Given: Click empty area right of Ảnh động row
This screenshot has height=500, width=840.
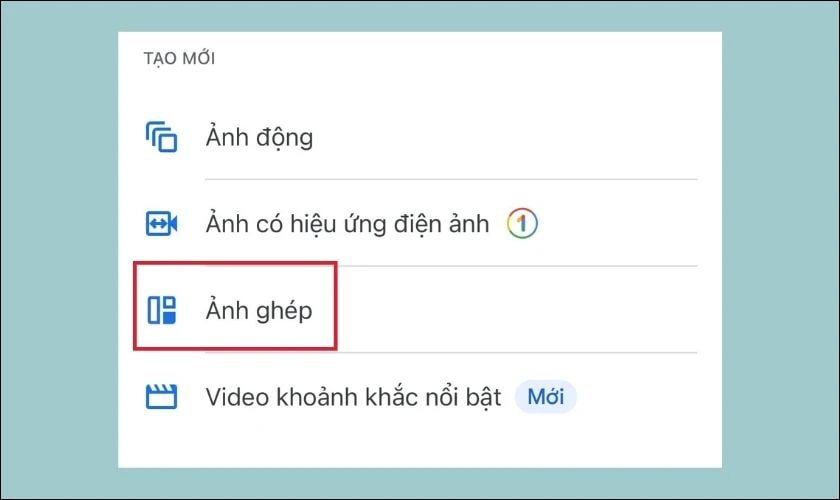Looking at the screenshot, I should pyautogui.click(x=504, y=137).
